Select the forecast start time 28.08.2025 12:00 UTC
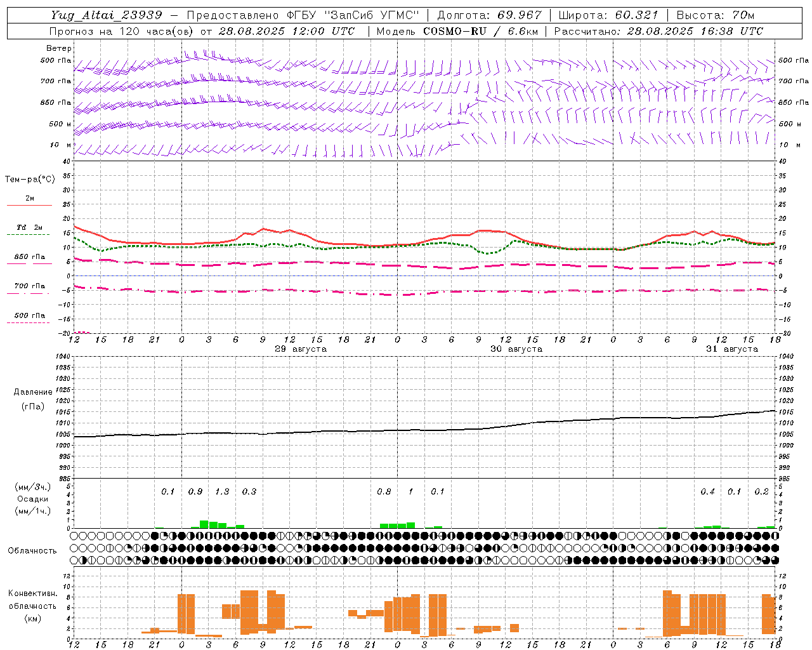The image size is (812, 650). [287, 31]
